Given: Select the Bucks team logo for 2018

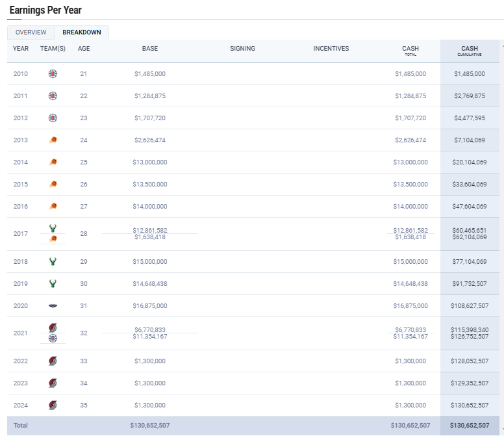Looking at the screenshot, I should pyautogui.click(x=53, y=262).
